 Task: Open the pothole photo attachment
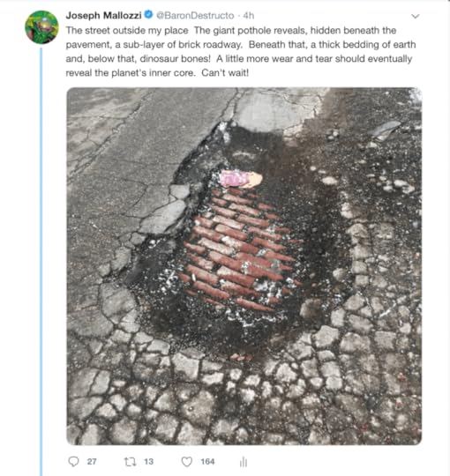(244, 266)
